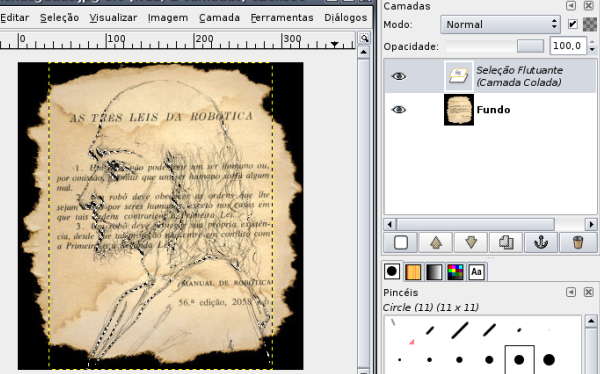The width and height of the screenshot is (600, 374).
Task: Open the Fonts tab labeled Aa
Action: (476, 272)
